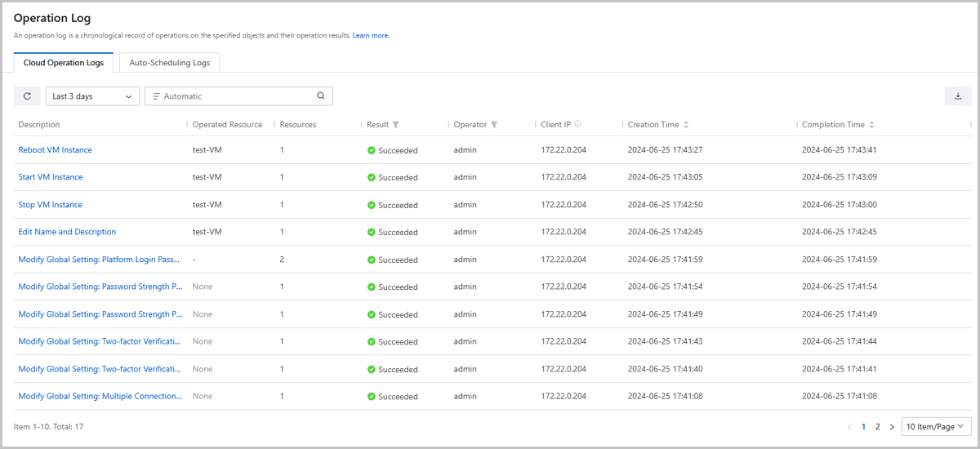This screenshot has width=980, height=449.
Task: Open the Reboot VM Instance entry
Action: click(x=55, y=150)
